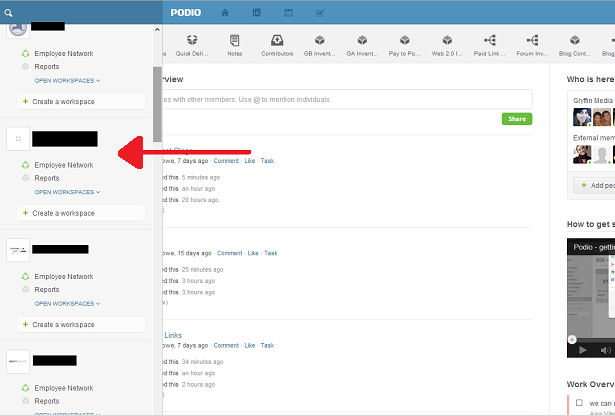Expand first Open Workspaces dropdown
The height and width of the screenshot is (416, 615).
(x=67, y=80)
